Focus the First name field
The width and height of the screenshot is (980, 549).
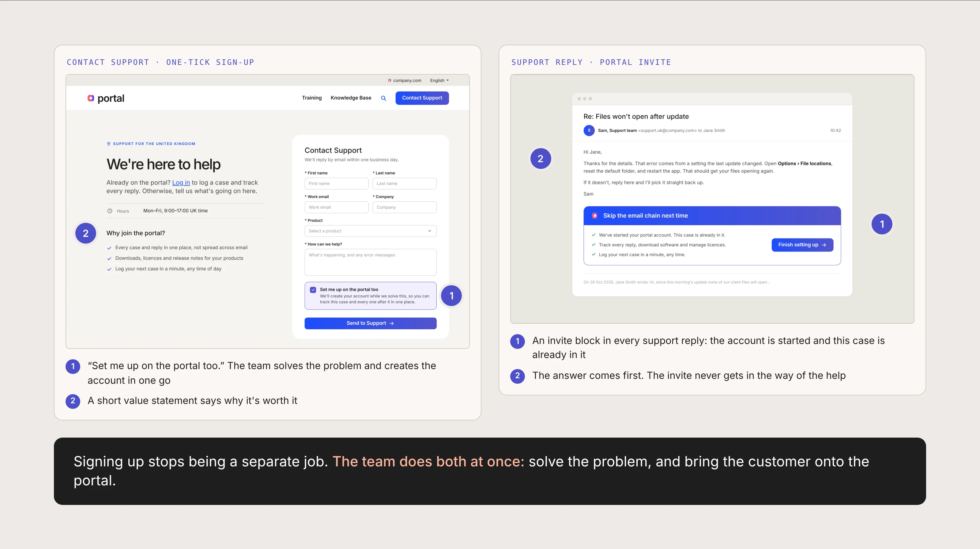pos(336,183)
